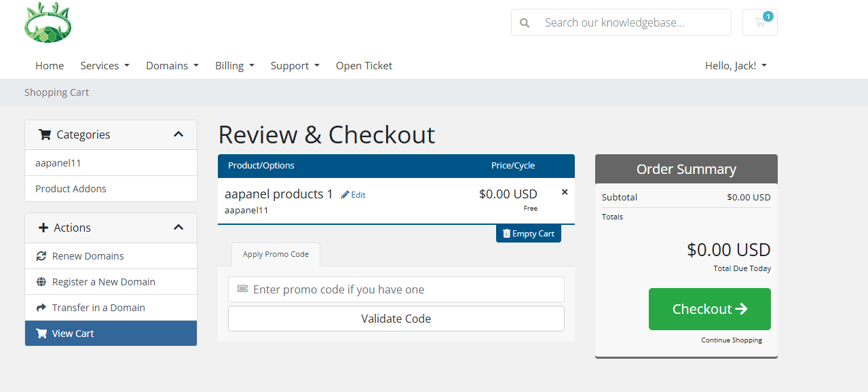Select Register a New Domain
The height and width of the screenshot is (392, 868).
pyautogui.click(x=103, y=282)
